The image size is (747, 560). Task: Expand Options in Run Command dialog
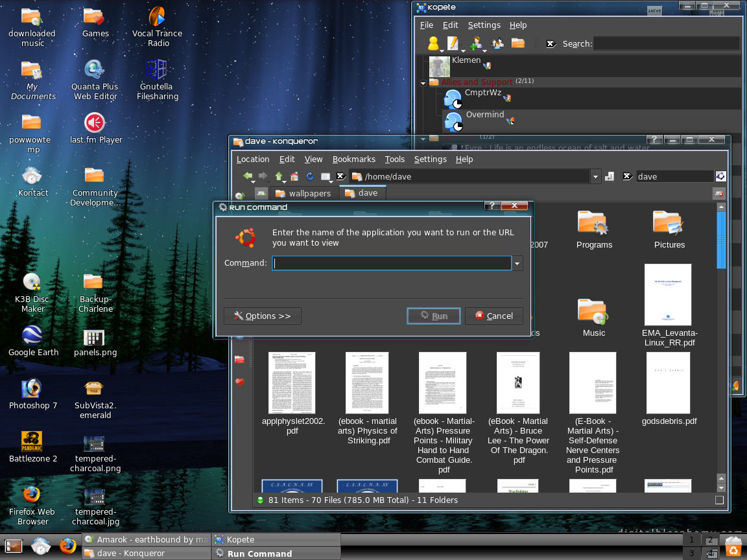[263, 316]
